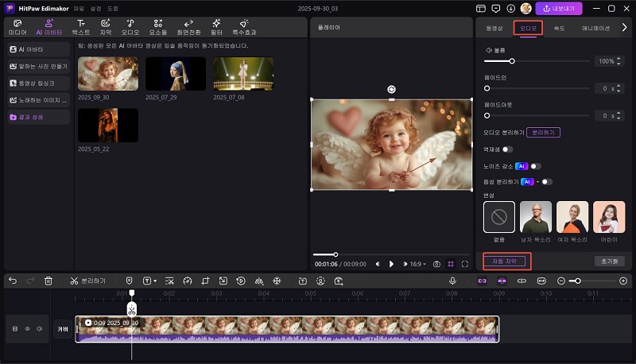Image resolution: width=636 pixels, height=364 pixels.
Task: Click the 분리하기 audio detach button
Action: click(543, 133)
